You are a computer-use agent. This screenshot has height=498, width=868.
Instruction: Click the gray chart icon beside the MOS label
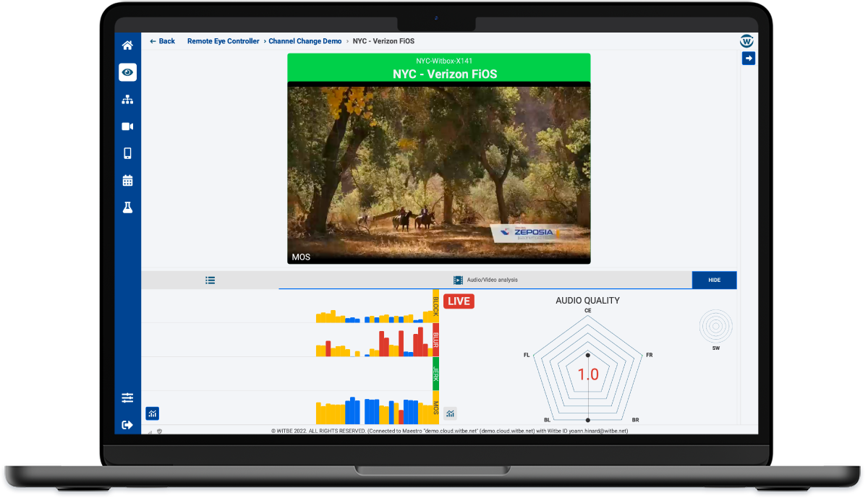click(x=451, y=413)
